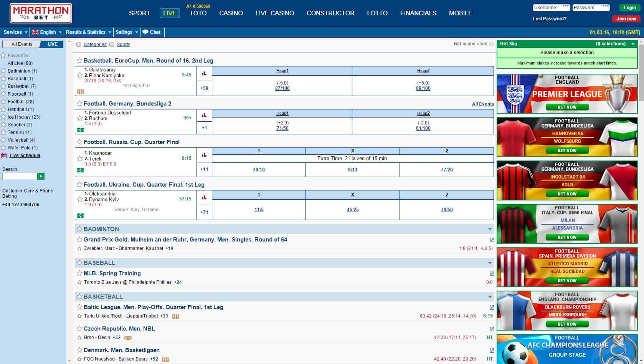Open Atletico Madrid vs Real Sociedad banner
The image size is (644, 364).
[567, 267]
